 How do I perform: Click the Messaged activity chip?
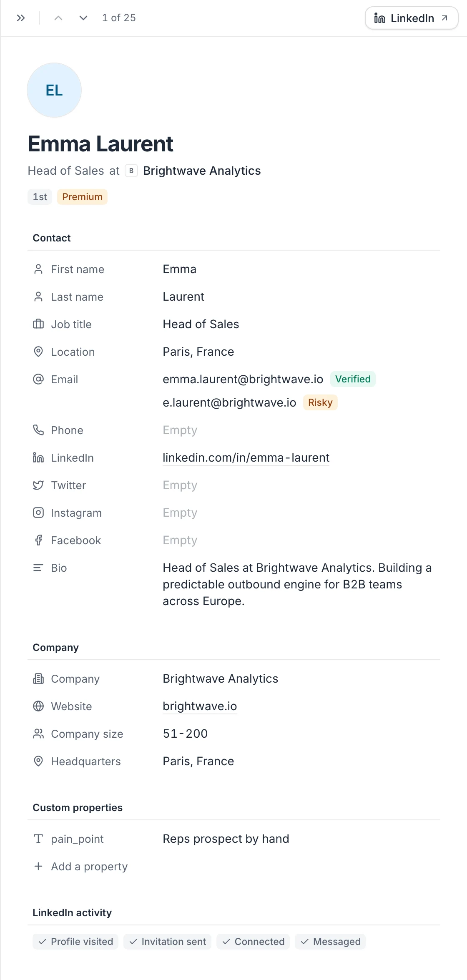330,942
